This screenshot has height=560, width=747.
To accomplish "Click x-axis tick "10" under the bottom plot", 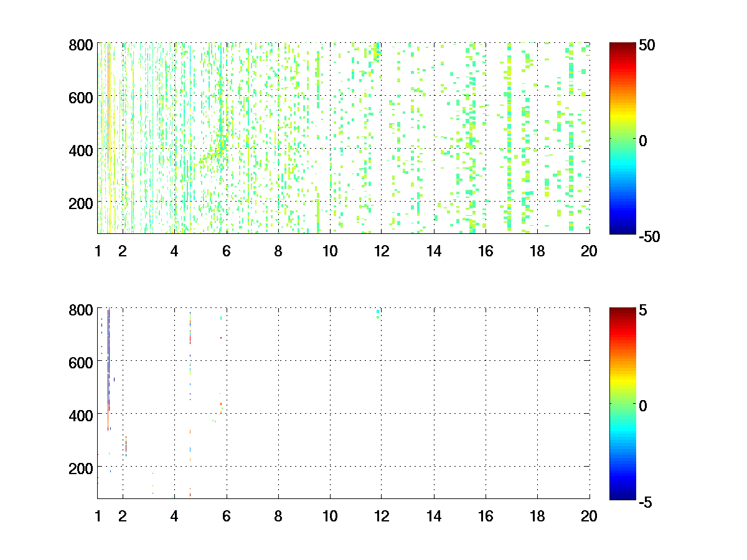I will [x=330, y=516].
